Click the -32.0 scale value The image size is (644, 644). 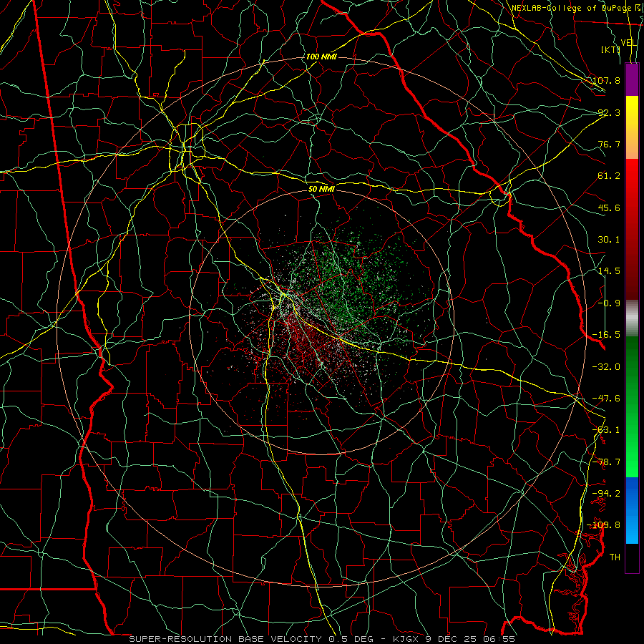point(606,367)
